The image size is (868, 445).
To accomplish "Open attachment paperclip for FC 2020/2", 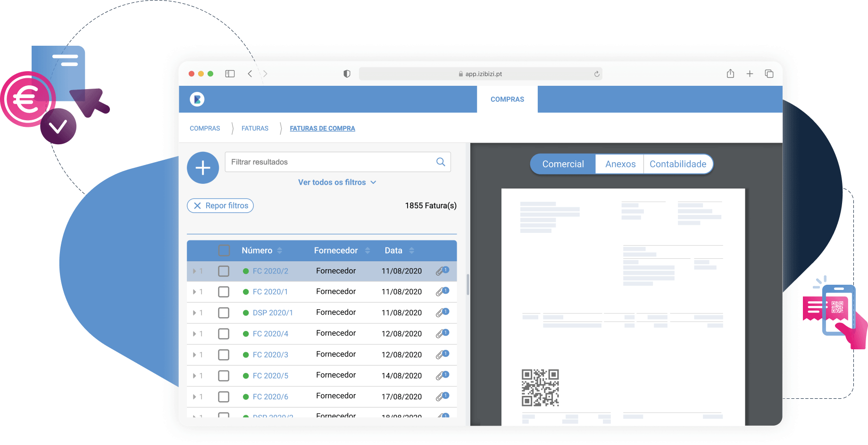I will pyautogui.click(x=442, y=271).
